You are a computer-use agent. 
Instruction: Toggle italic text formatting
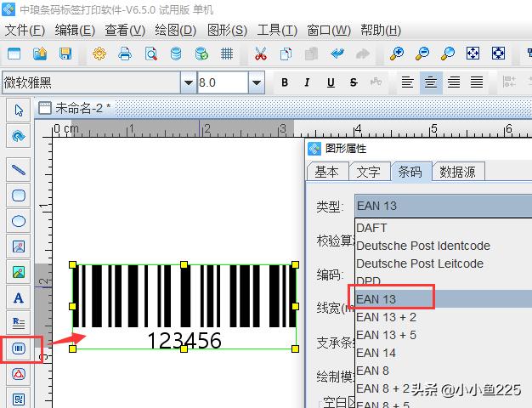coord(307,82)
